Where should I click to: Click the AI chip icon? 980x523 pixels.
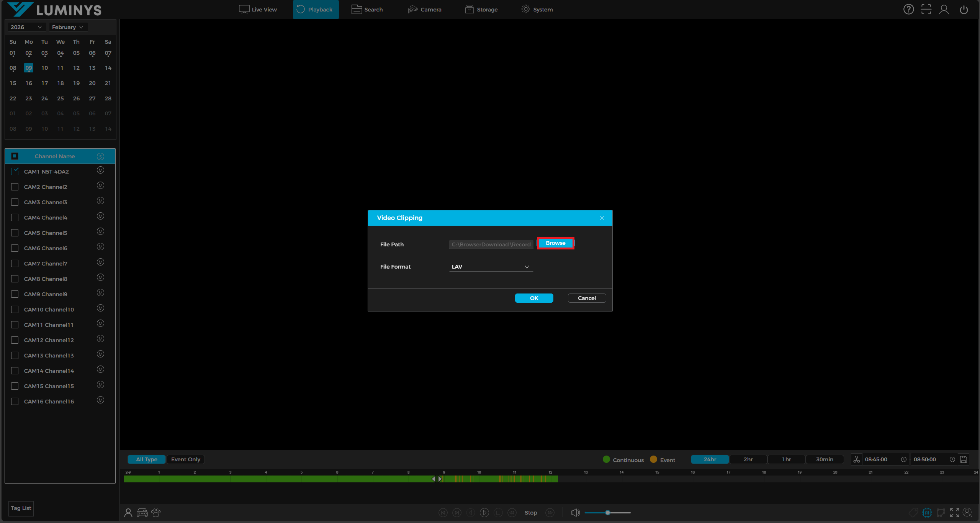pyautogui.click(x=927, y=513)
